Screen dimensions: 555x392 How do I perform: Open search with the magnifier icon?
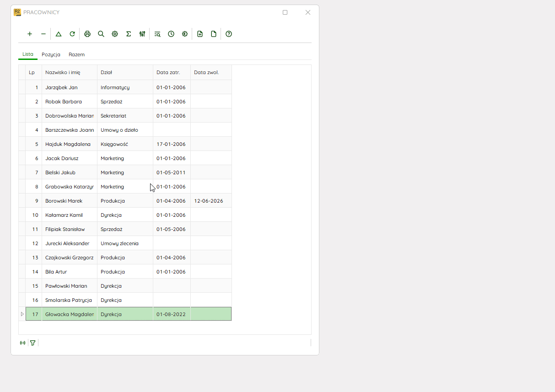click(x=101, y=34)
